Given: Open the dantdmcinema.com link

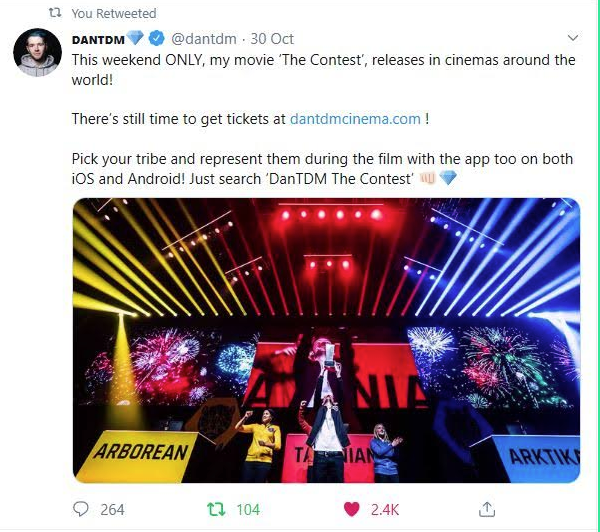Looking at the screenshot, I should [355, 119].
